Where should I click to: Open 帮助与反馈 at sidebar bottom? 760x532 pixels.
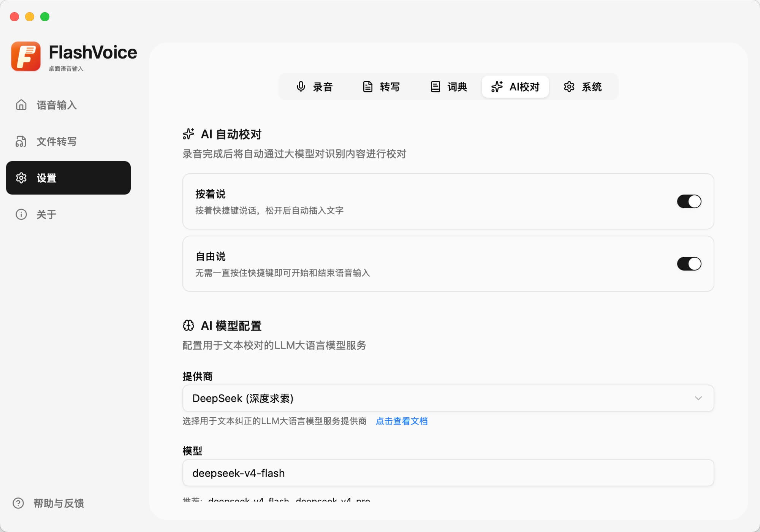click(x=48, y=503)
